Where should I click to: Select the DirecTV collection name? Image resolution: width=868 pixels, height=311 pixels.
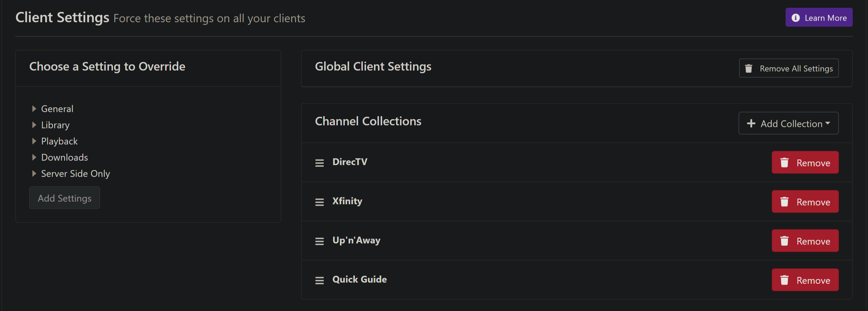point(350,162)
